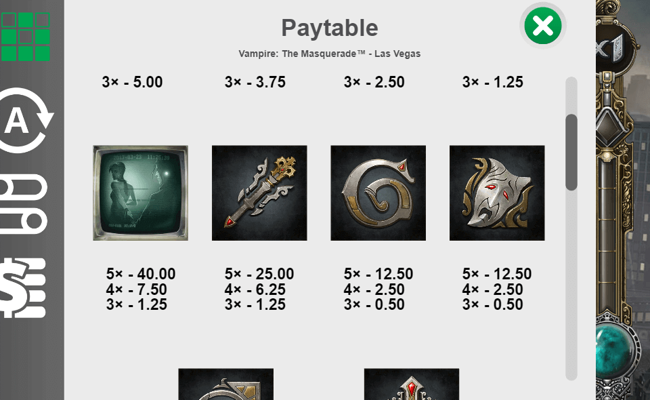Click the red-eyed mask symbol
The height and width of the screenshot is (400, 650).
(497, 193)
